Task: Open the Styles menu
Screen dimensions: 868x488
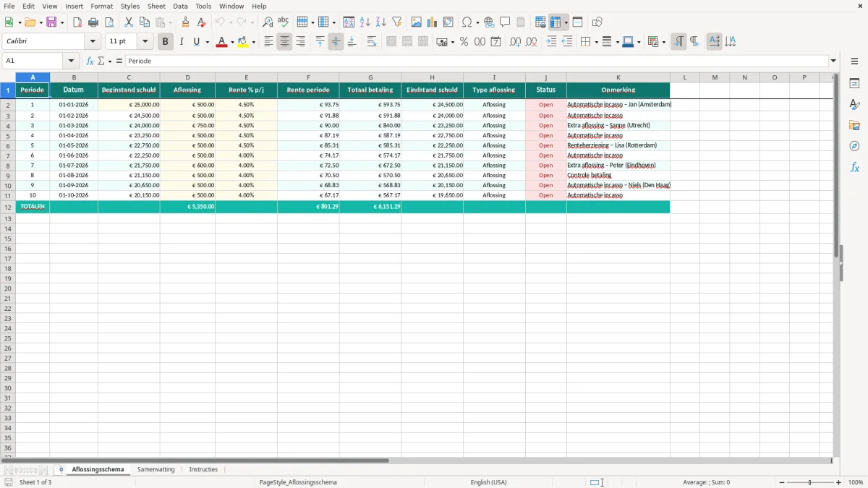Action: [130, 6]
